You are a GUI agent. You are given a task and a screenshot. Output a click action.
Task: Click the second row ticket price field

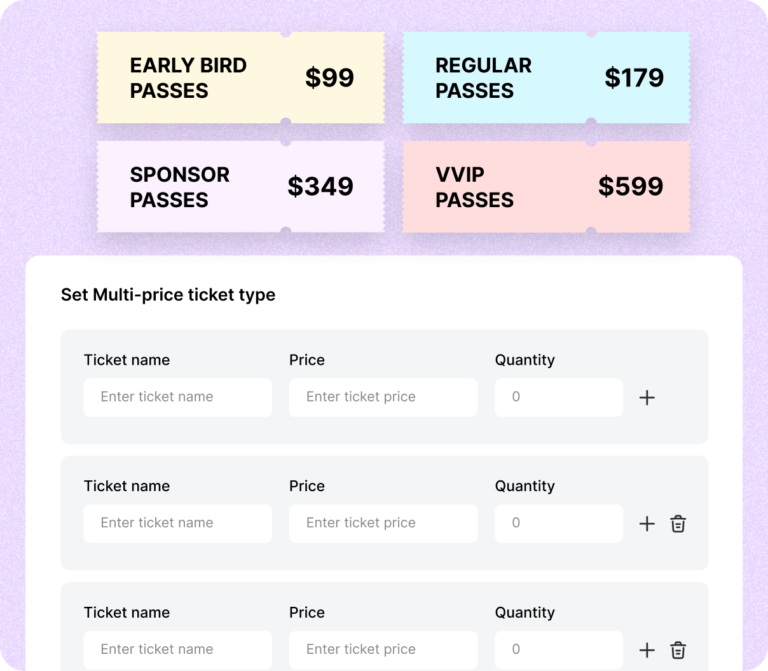click(x=383, y=523)
